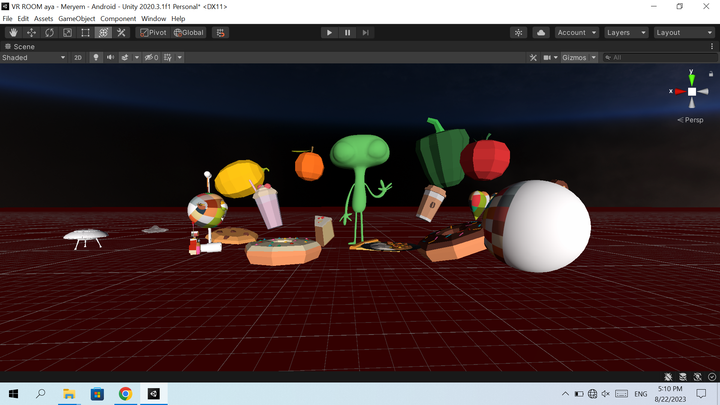Select the Move tool
Image resolution: width=720 pixels, height=405 pixels.
pyautogui.click(x=31, y=32)
